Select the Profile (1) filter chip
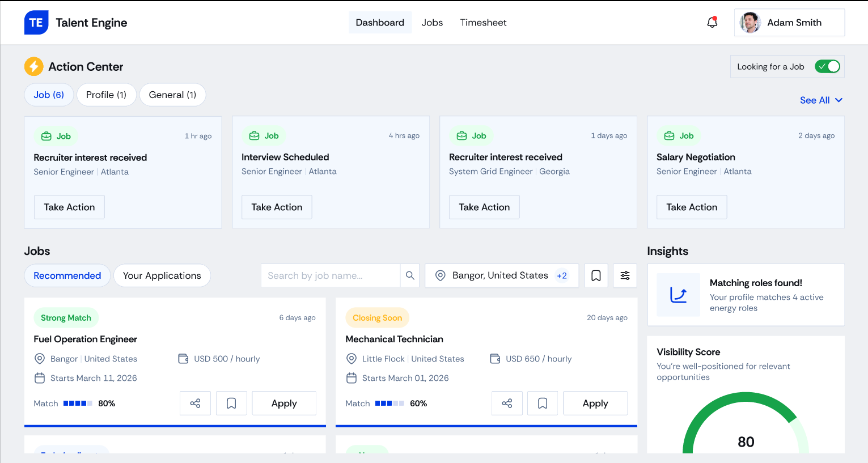 106,95
